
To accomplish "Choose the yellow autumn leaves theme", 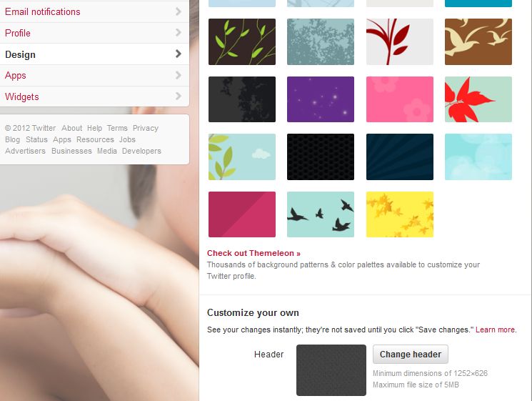I will coord(400,214).
